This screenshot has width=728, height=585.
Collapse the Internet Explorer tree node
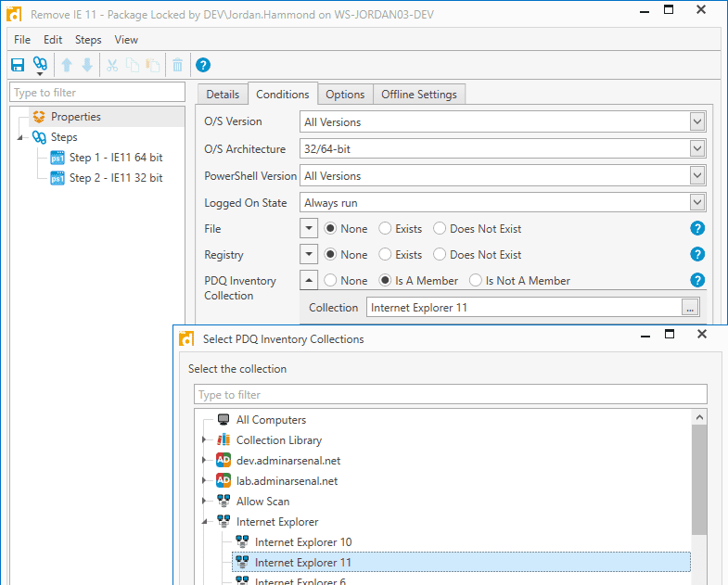coord(204,522)
